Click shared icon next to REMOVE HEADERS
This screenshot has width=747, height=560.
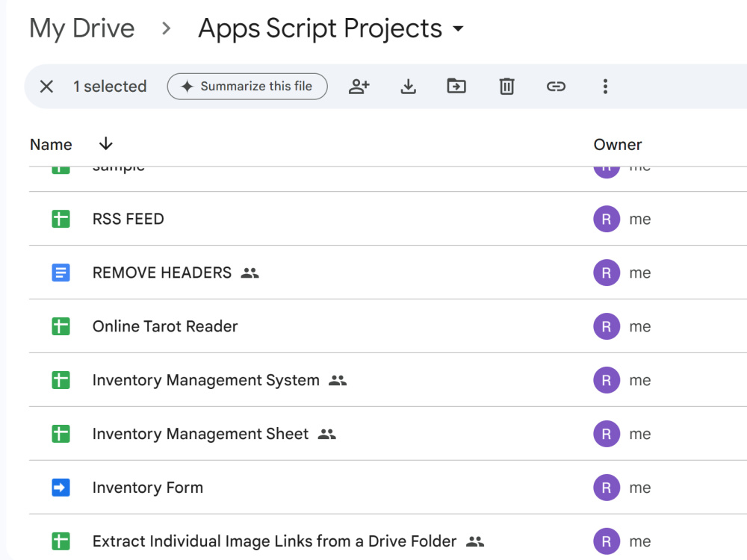(249, 273)
